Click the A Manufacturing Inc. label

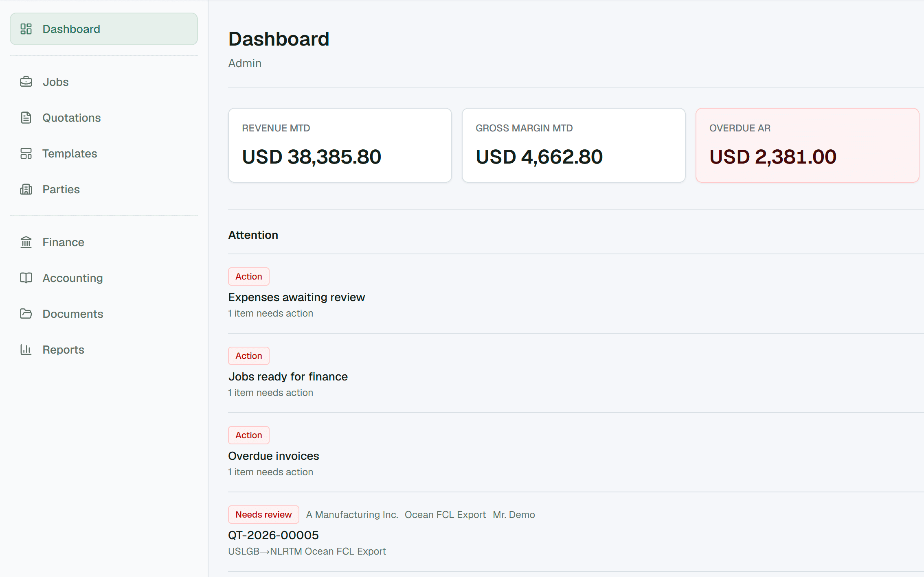tap(352, 515)
